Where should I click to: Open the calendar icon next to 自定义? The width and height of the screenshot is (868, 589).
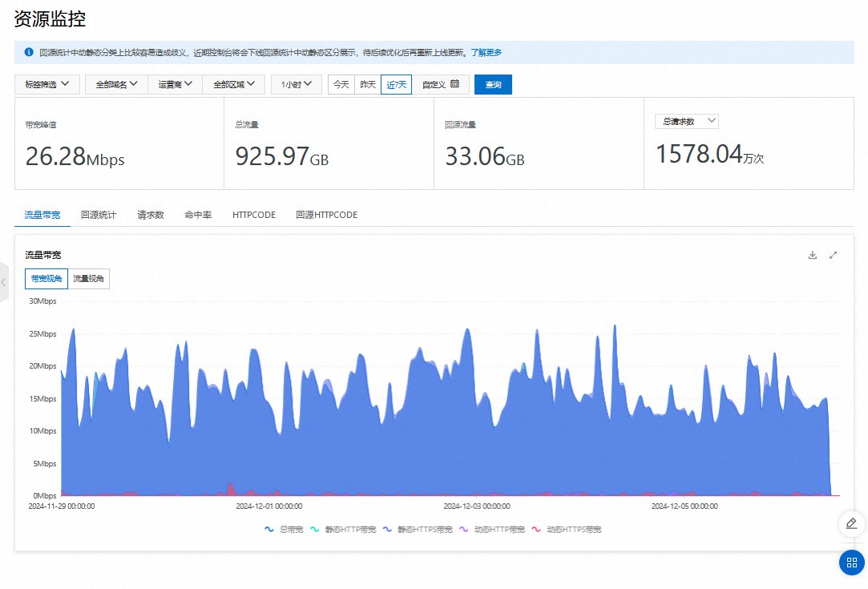coord(454,84)
